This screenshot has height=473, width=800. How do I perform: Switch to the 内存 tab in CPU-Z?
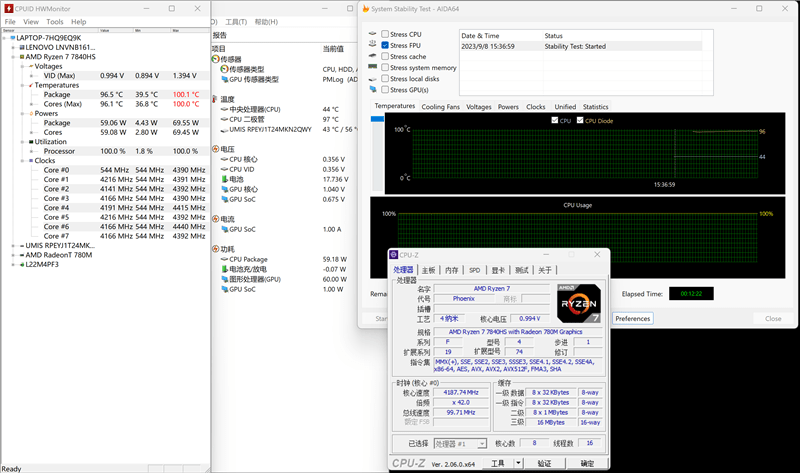pyautogui.click(x=452, y=270)
